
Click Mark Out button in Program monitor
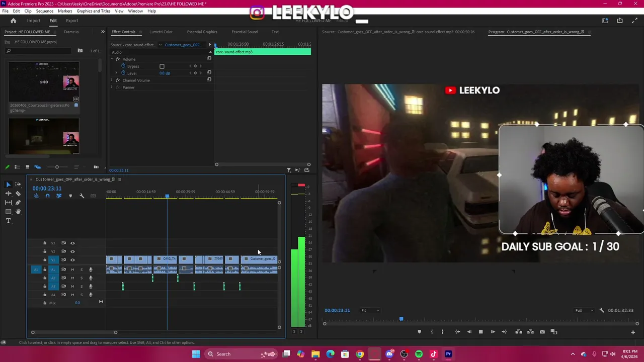click(x=442, y=332)
